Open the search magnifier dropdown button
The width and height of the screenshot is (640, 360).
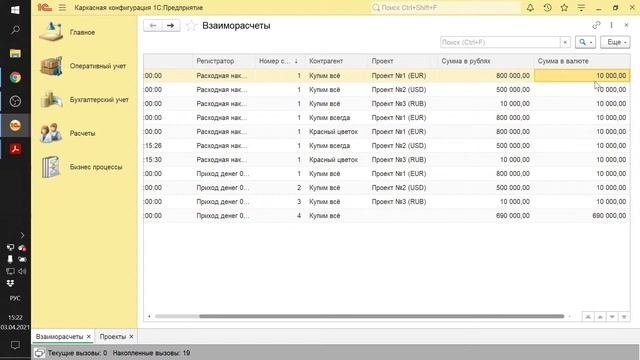(585, 42)
